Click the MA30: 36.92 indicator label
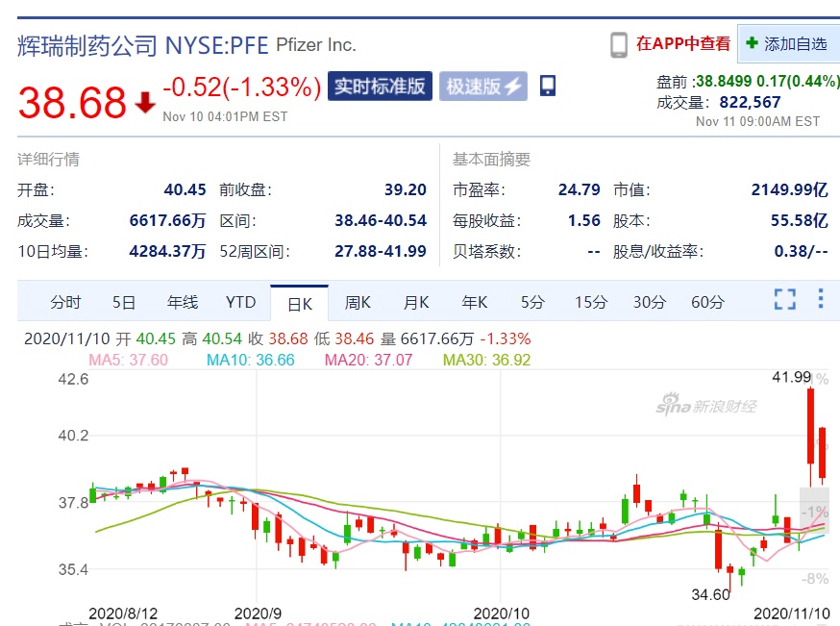The image size is (840, 626). (486, 360)
